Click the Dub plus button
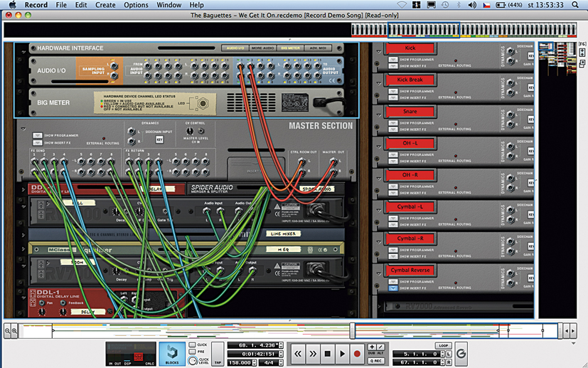 tap(372, 347)
